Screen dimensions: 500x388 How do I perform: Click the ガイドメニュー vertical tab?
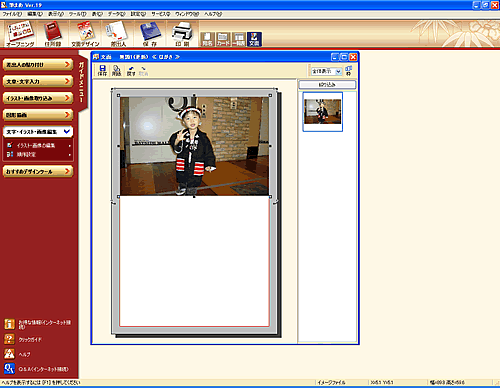(82, 82)
